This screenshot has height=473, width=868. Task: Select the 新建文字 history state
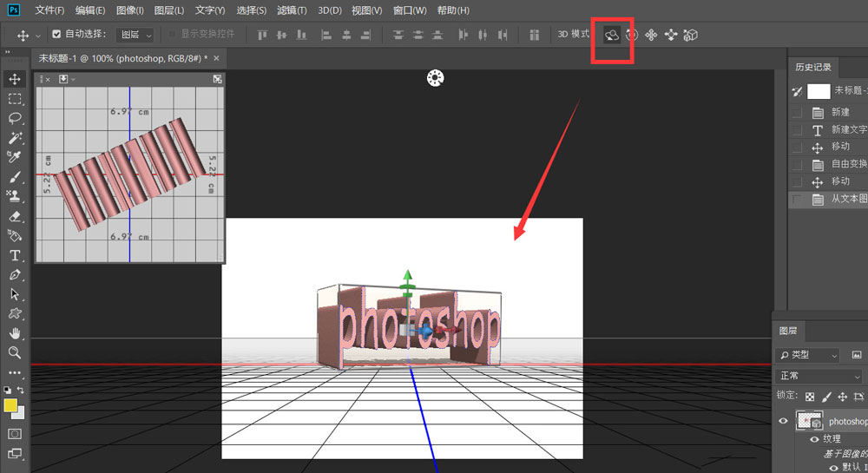(x=848, y=129)
